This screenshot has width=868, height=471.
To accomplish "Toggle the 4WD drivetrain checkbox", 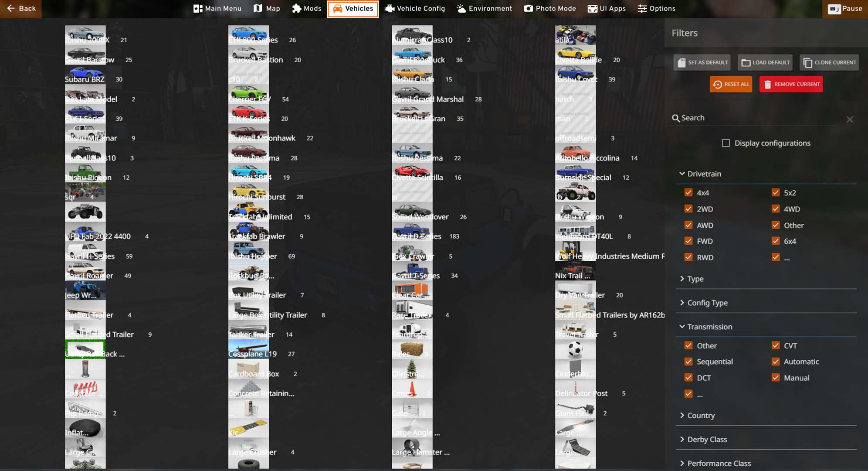I will (x=776, y=209).
